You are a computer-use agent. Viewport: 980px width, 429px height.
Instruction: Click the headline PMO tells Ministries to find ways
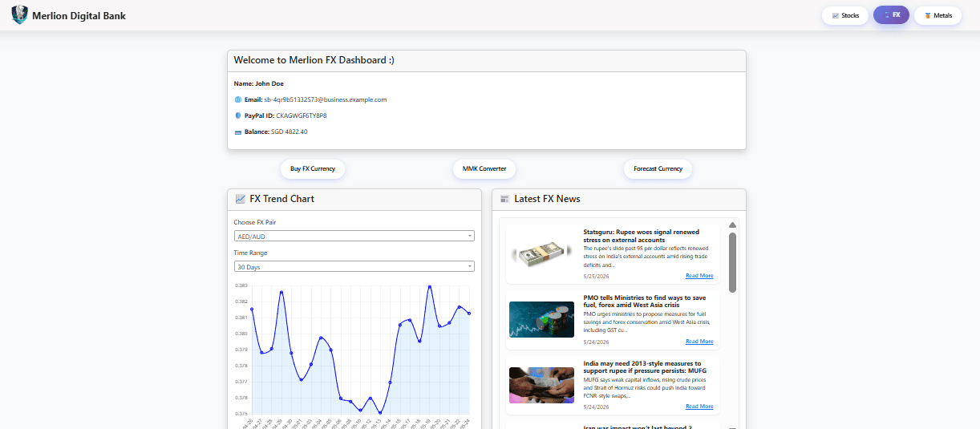coord(645,302)
